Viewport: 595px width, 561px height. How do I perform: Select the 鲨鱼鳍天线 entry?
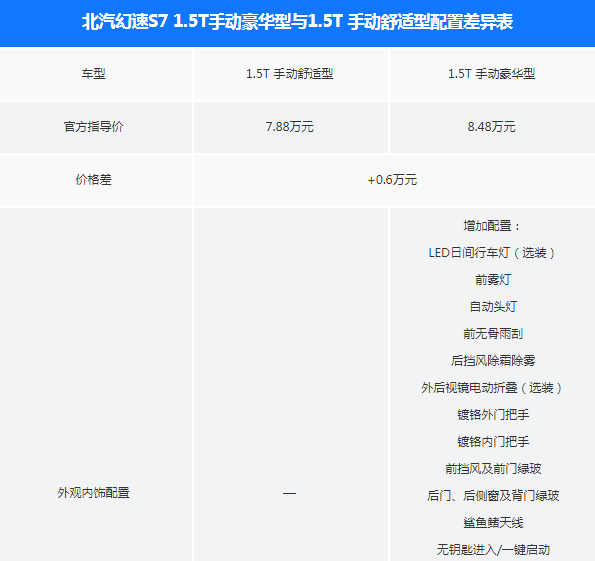pos(493,523)
